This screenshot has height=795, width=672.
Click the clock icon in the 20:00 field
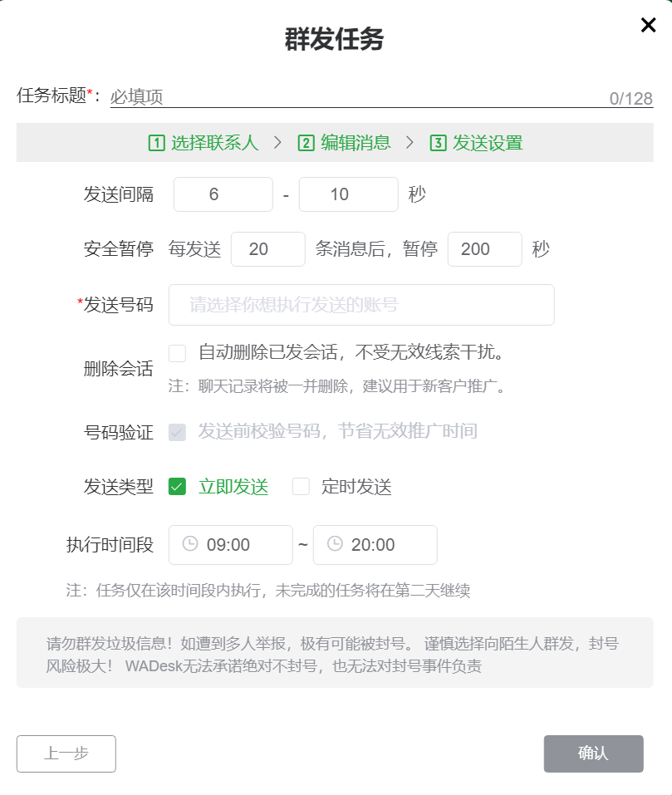[335, 543]
